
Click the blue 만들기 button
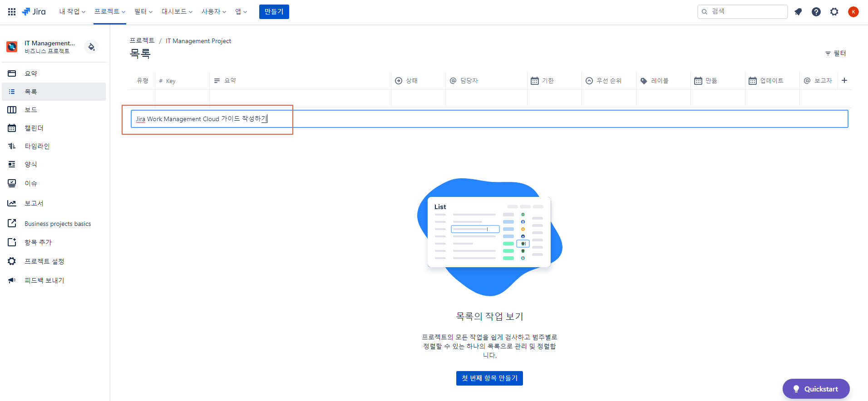[x=274, y=12]
